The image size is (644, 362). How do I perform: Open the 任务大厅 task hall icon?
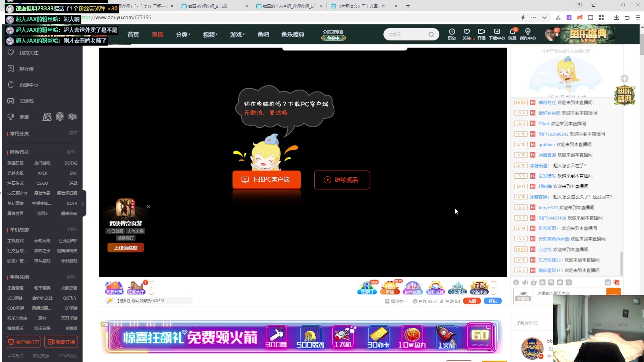(x=136, y=288)
